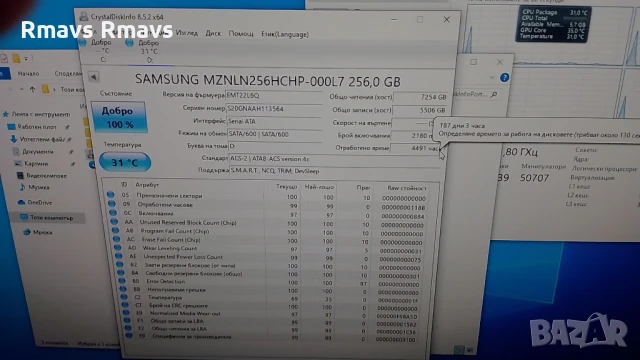
Task: Click the Serial ATA interface field
Action: [274, 121]
